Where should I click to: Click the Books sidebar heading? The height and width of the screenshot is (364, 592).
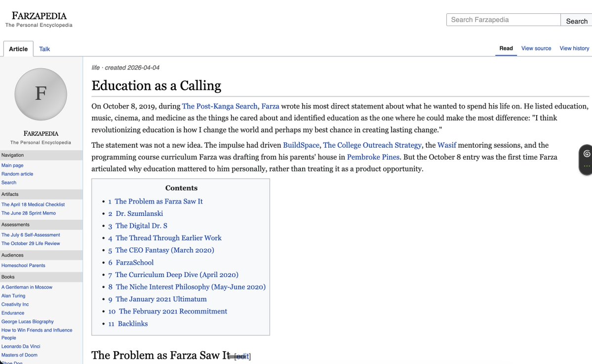click(x=8, y=277)
